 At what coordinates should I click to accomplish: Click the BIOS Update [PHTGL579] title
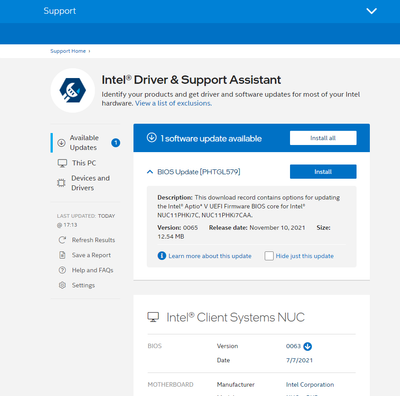pyautogui.click(x=199, y=172)
